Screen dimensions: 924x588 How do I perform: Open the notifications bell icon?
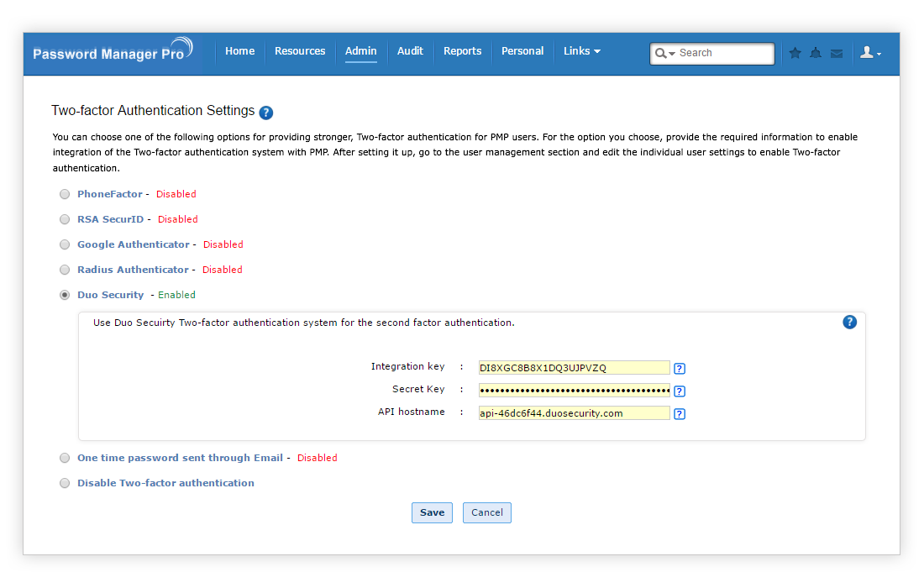point(816,53)
